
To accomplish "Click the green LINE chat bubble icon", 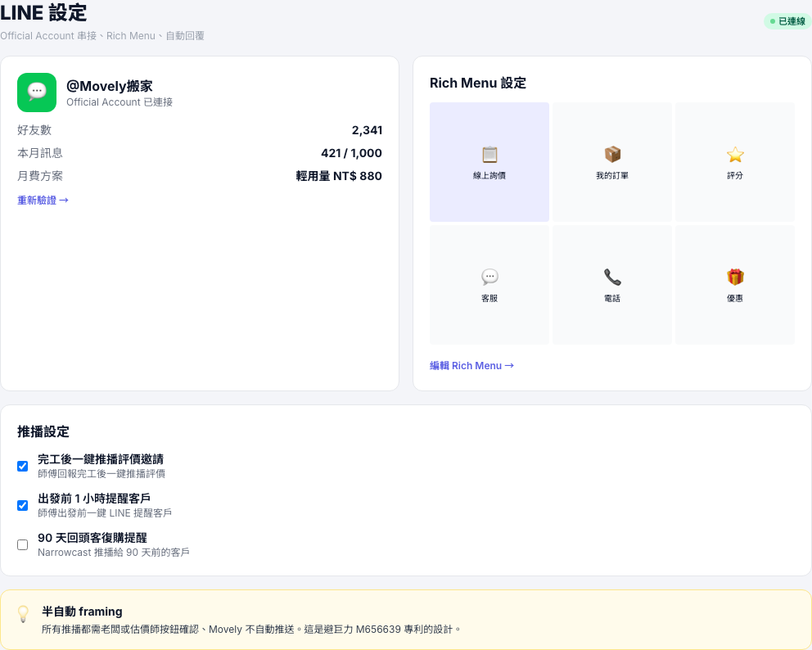I will (x=37, y=93).
